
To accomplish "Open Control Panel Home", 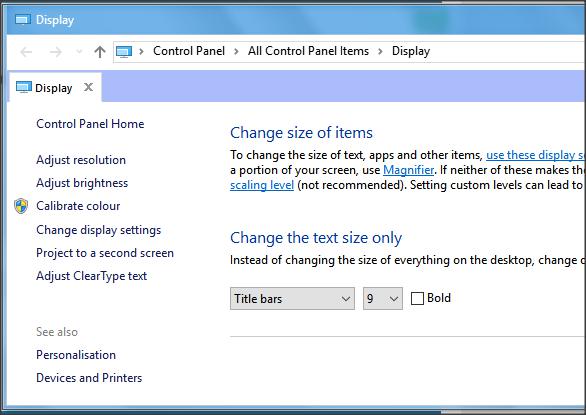I will (x=90, y=124).
